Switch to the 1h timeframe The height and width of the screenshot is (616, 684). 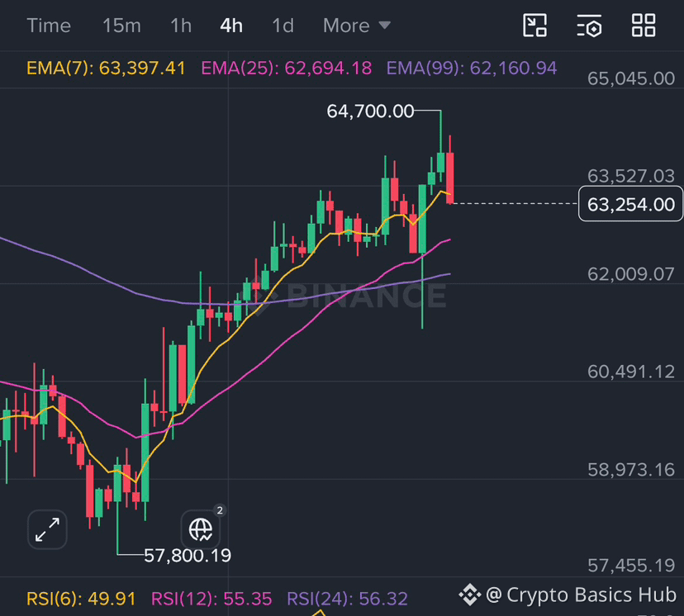181,26
